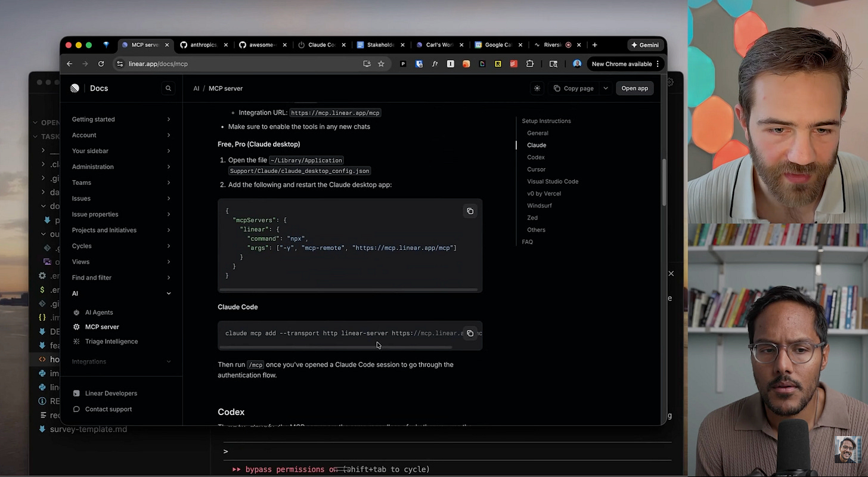Screen dimensions: 868x477
Task: Expand Find and filter section
Action: click(x=121, y=277)
